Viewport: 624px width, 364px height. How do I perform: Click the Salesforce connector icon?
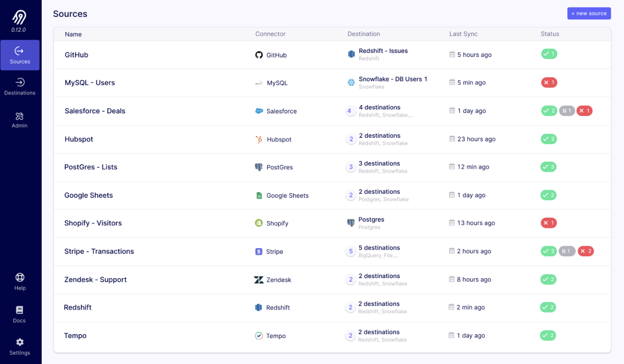259,111
